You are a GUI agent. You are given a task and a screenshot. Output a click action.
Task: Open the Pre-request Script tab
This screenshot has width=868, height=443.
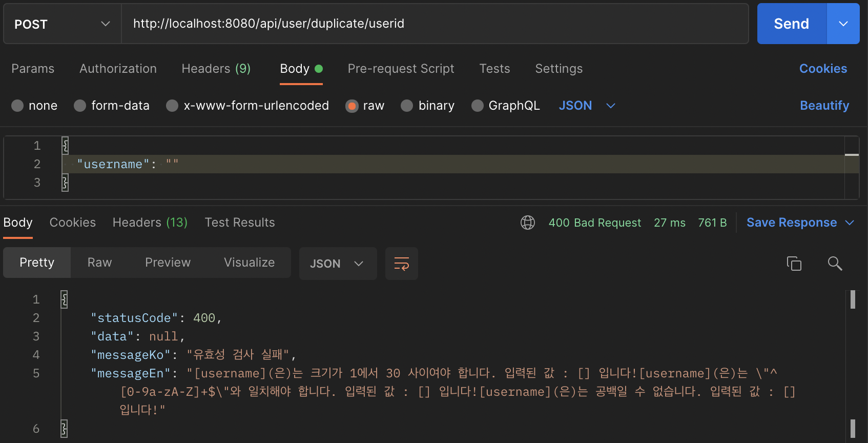(401, 69)
